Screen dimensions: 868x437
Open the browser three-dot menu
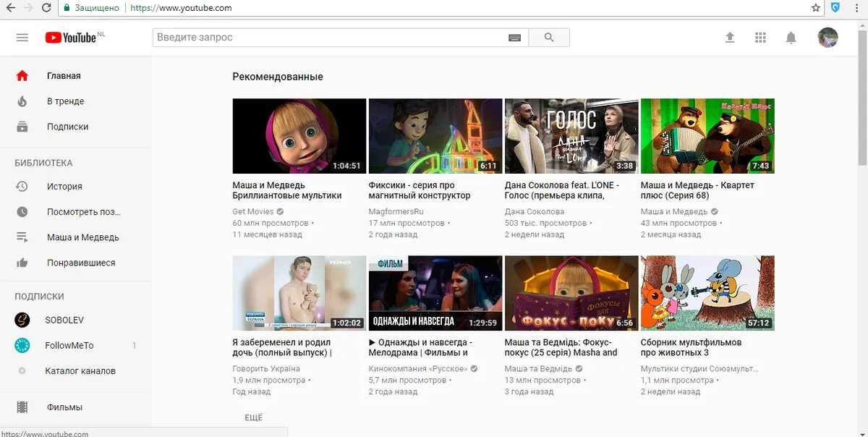coord(858,8)
